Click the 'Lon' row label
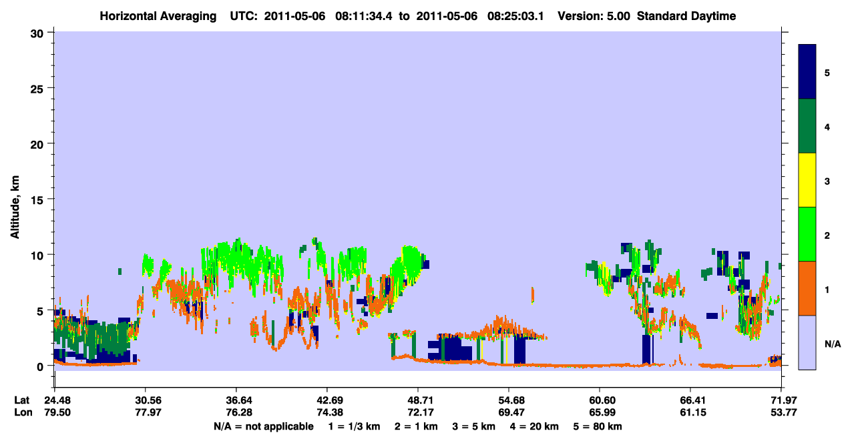 23,412
